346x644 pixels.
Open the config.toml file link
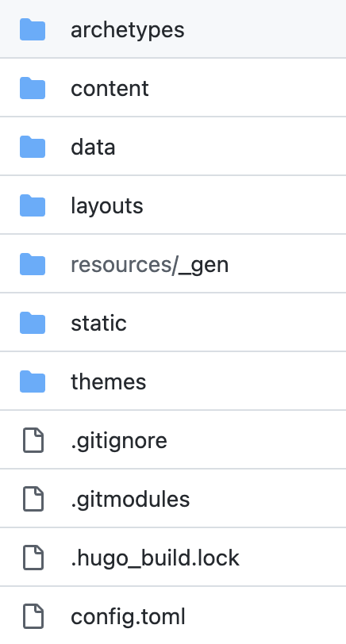(x=129, y=617)
